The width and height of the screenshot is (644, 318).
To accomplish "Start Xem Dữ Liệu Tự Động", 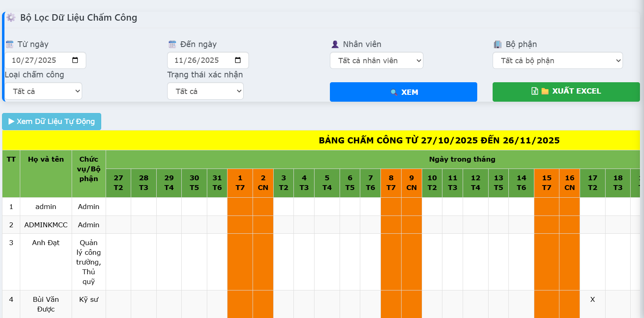I will click(x=51, y=122).
